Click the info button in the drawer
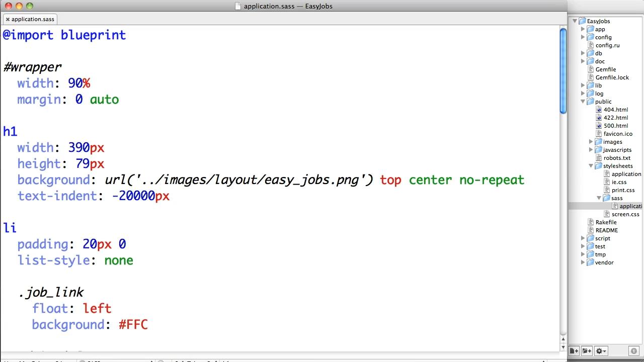 point(634,351)
